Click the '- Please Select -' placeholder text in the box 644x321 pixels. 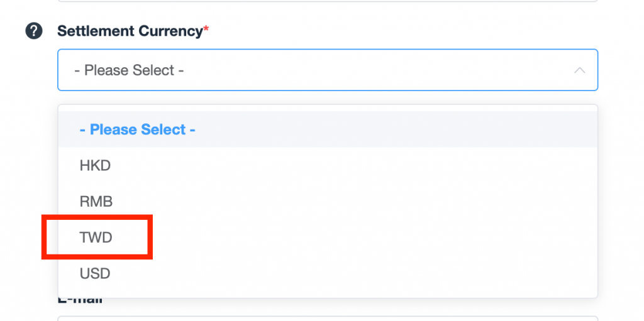tap(129, 70)
